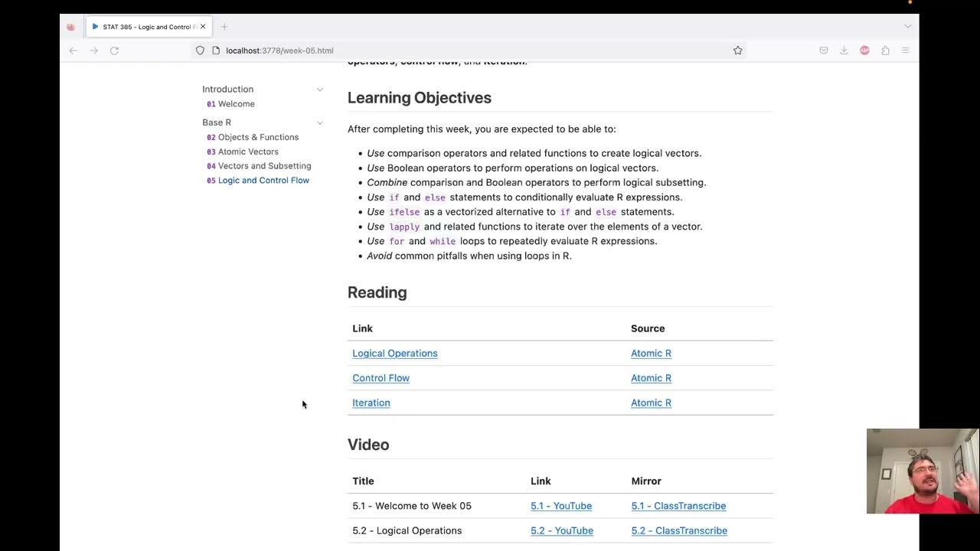Bookmark this page with the star icon
The image size is (980, 551).
click(x=737, y=51)
